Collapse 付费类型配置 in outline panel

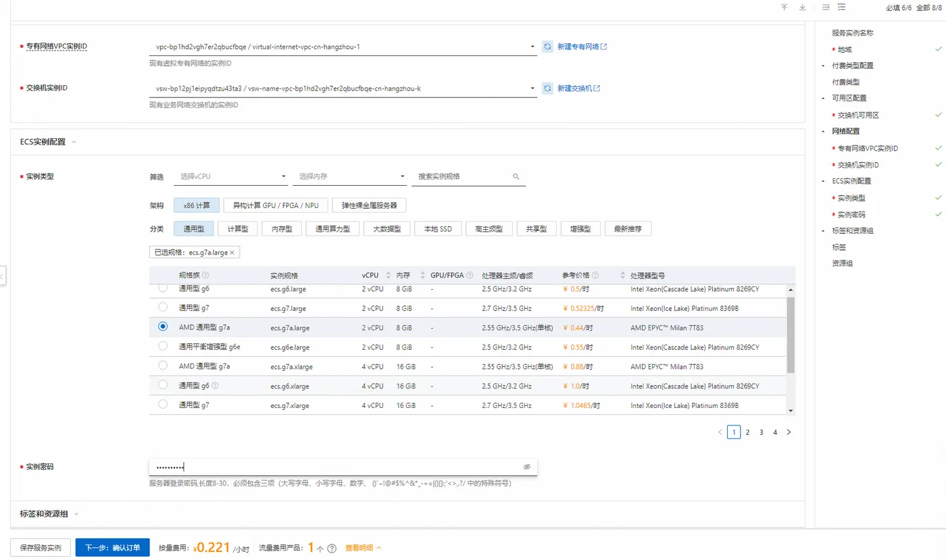pyautogui.click(x=823, y=66)
